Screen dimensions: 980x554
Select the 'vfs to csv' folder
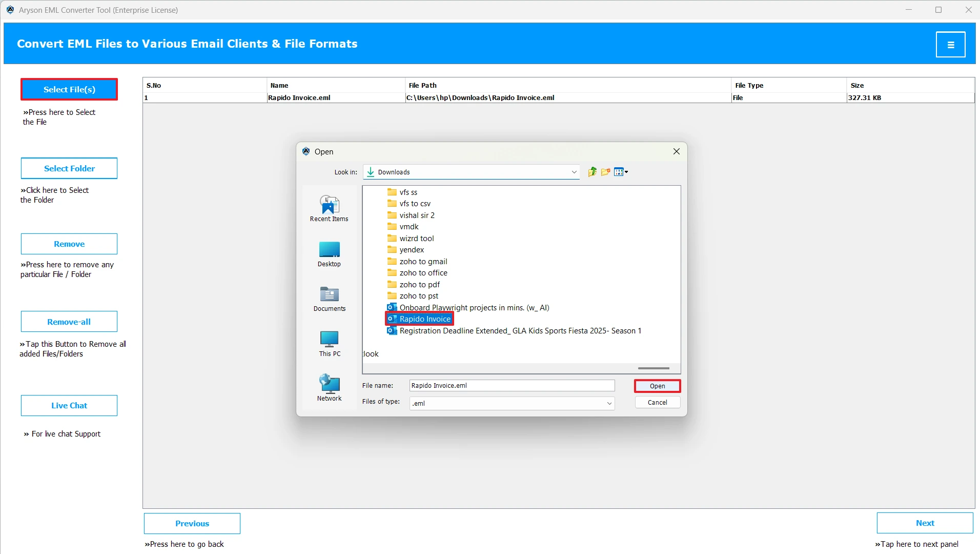[409, 204]
